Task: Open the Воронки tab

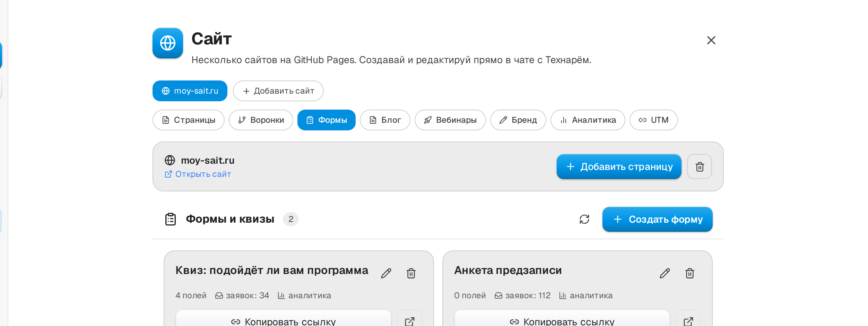Action: pyautogui.click(x=261, y=120)
